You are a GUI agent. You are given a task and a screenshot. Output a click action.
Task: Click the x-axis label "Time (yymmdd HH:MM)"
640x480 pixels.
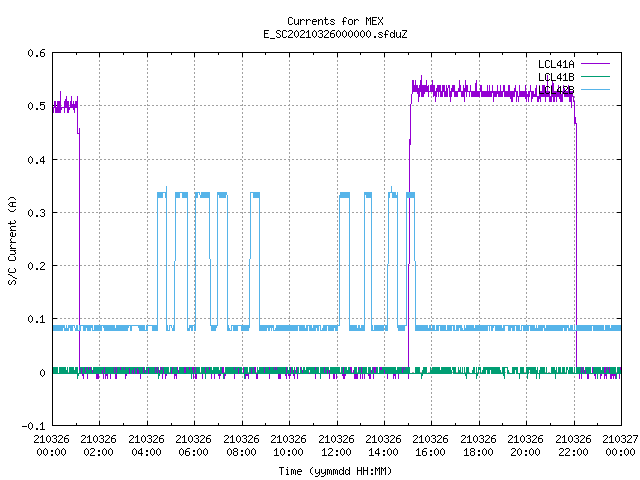pos(335,471)
